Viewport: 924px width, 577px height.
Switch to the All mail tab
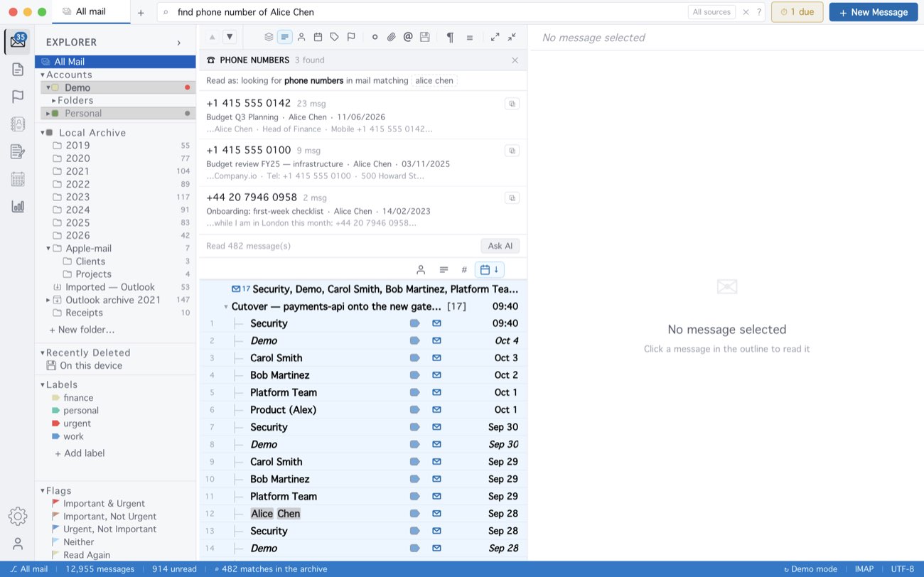[x=91, y=12]
